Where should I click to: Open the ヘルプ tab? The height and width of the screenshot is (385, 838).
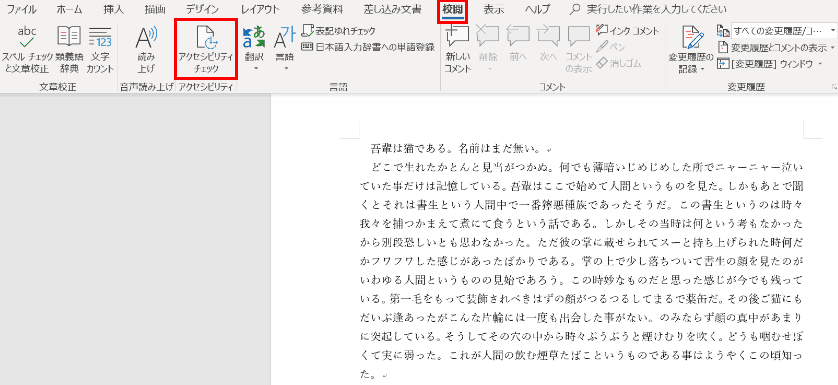point(537,10)
